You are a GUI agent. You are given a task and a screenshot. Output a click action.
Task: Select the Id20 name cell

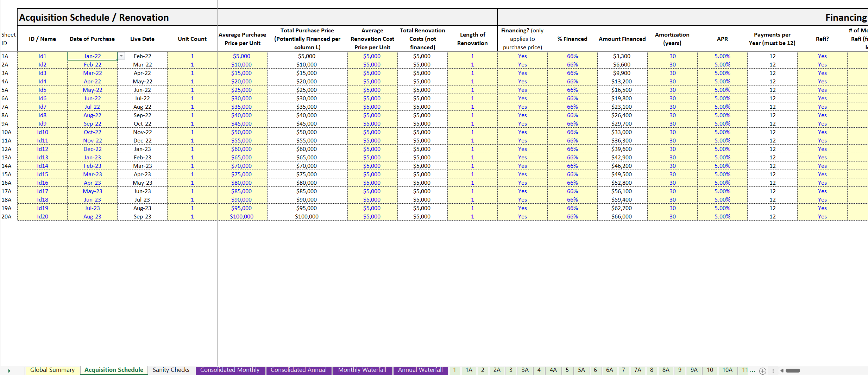tap(42, 216)
